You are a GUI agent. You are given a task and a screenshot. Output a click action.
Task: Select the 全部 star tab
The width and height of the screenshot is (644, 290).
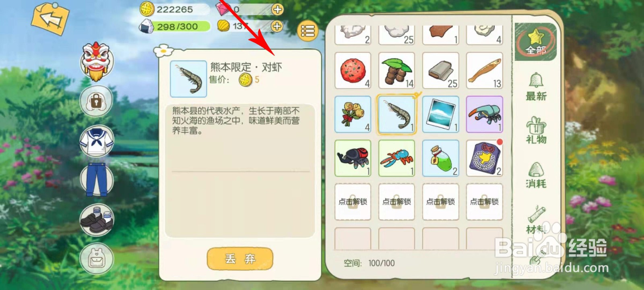(536, 42)
